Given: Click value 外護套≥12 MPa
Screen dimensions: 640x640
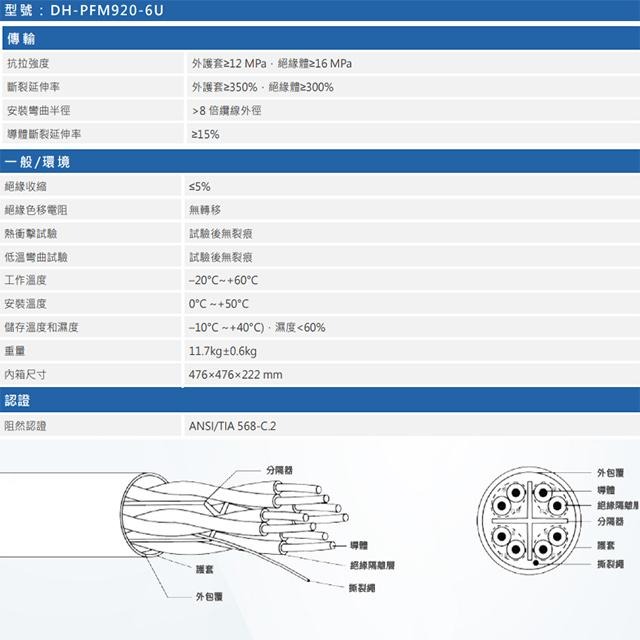Looking at the screenshot, I should pos(229,63).
